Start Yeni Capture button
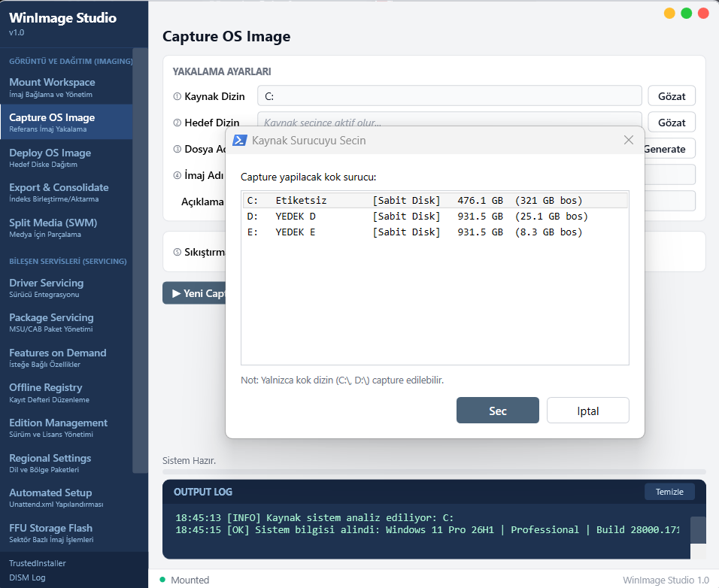The image size is (719, 588). click(x=195, y=293)
